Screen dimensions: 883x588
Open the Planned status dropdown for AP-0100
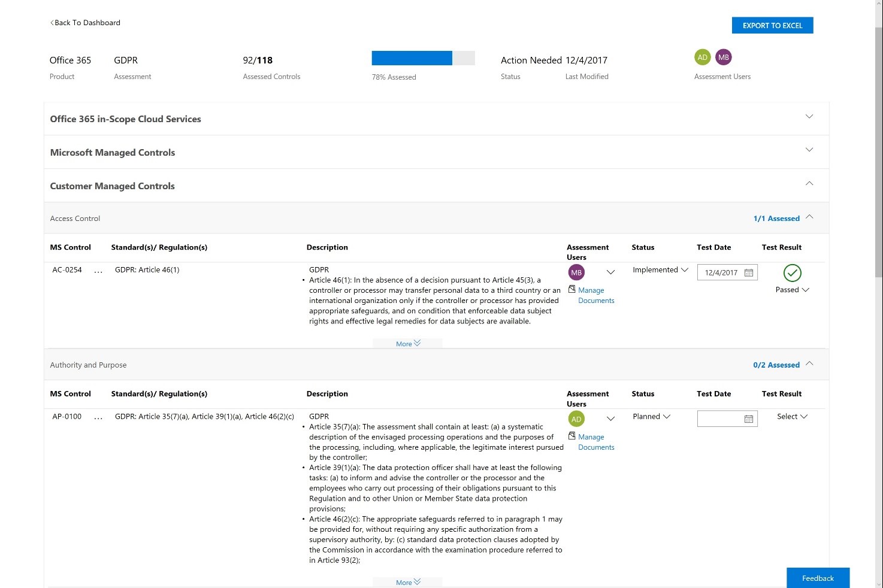click(651, 416)
